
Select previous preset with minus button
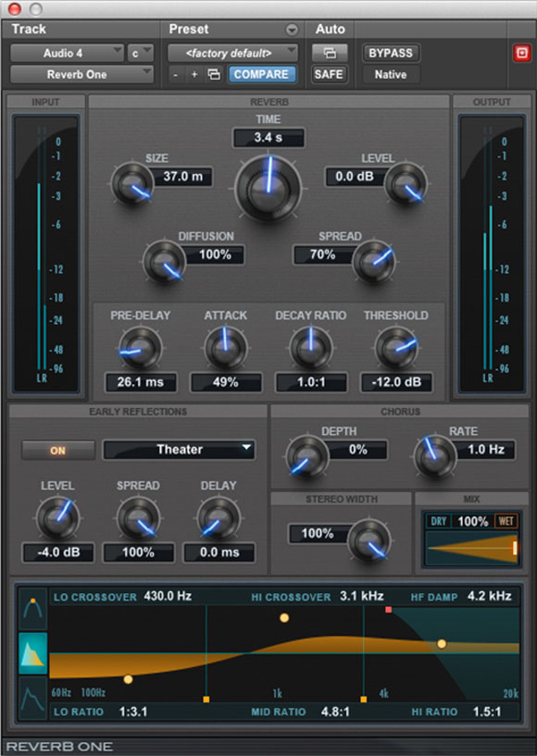point(176,75)
